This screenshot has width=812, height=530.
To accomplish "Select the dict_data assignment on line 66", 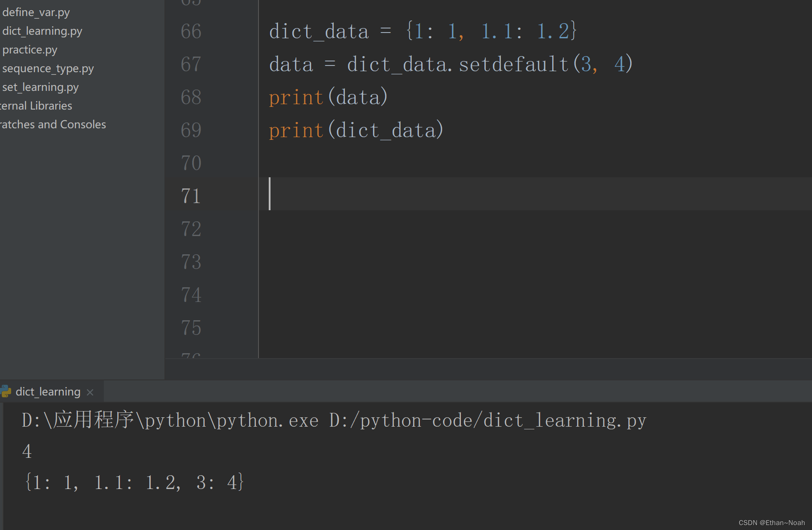I will click(422, 31).
